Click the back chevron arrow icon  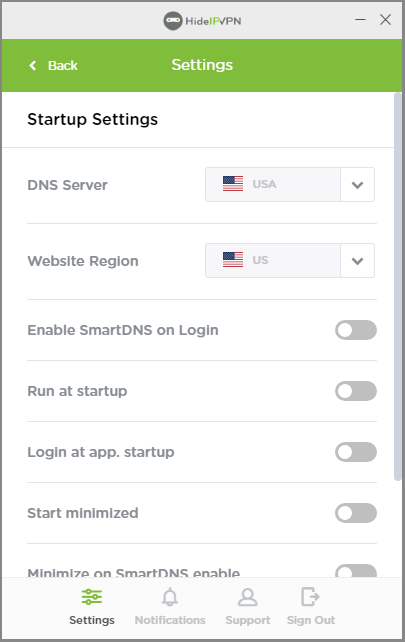33,66
